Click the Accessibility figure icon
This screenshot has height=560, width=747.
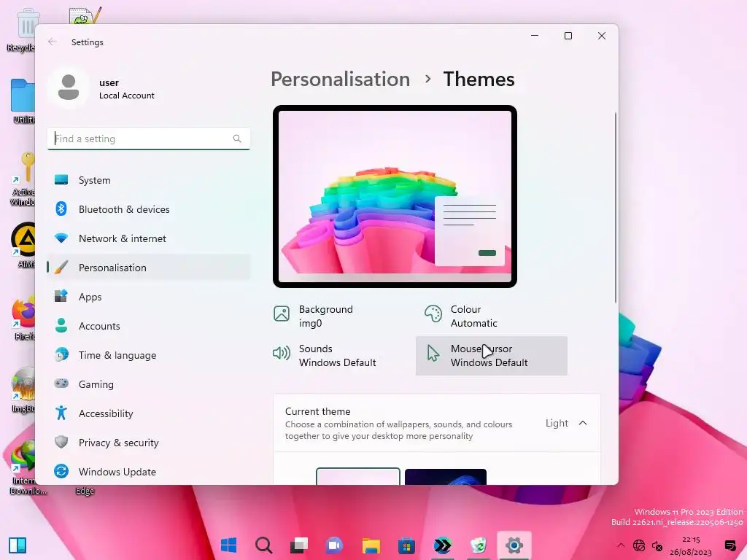[x=61, y=413]
